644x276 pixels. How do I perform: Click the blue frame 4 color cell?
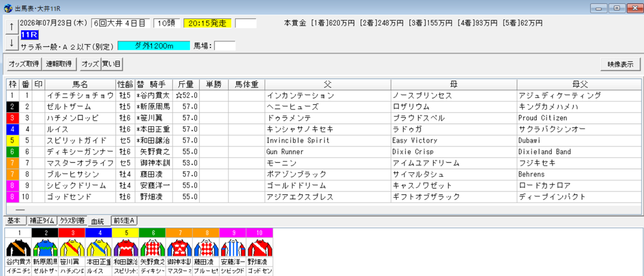pos(12,129)
